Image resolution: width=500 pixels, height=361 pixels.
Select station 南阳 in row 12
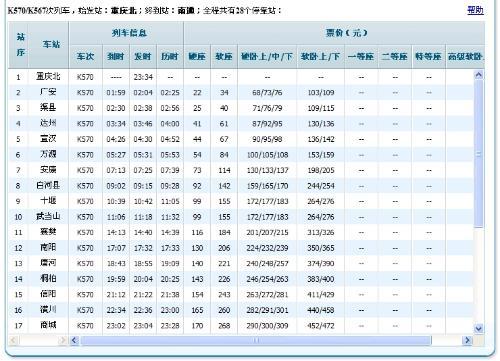click(48, 248)
